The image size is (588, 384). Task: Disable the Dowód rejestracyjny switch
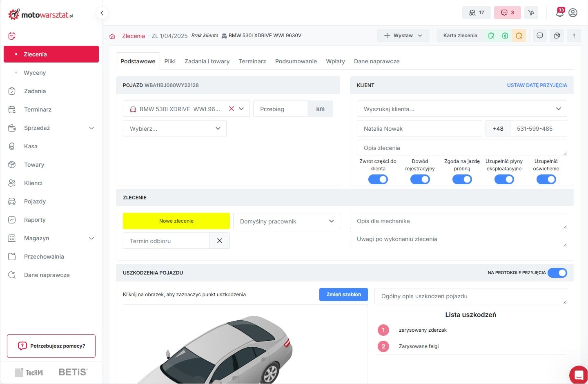[420, 179]
